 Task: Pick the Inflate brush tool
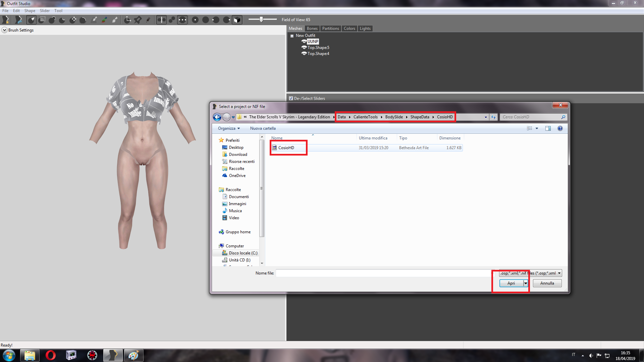52,20
